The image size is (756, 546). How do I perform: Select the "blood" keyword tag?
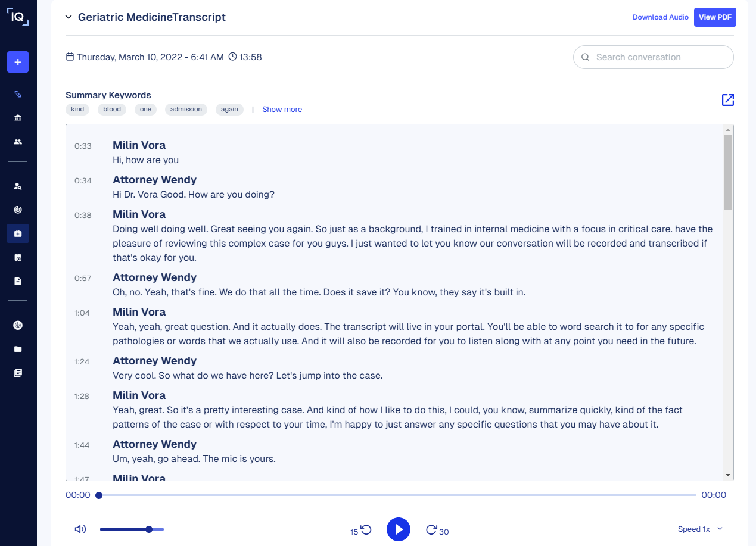(x=112, y=110)
